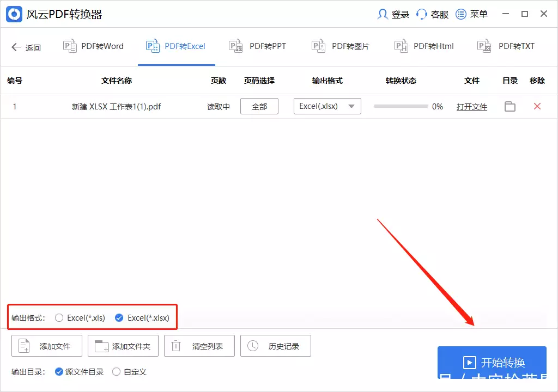This screenshot has width=558, height=392.
Task: Open PDF转PPT conversion mode
Action: coord(257,46)
